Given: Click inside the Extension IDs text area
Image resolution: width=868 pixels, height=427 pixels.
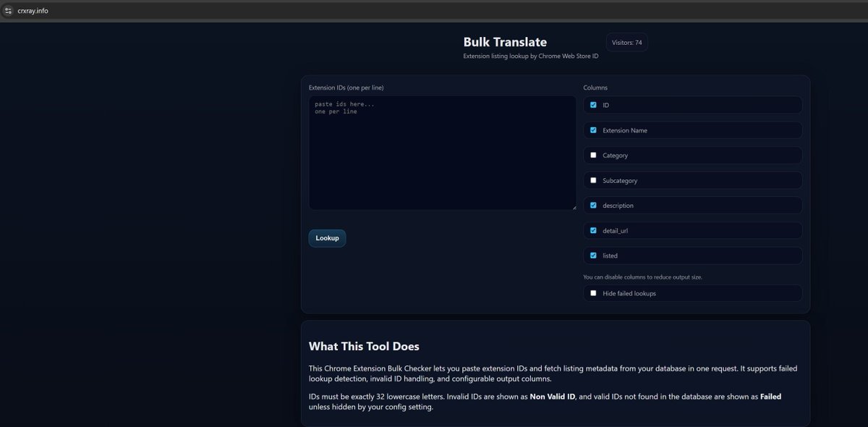Looking at the screenshot, I should click(x=442, y=152).
